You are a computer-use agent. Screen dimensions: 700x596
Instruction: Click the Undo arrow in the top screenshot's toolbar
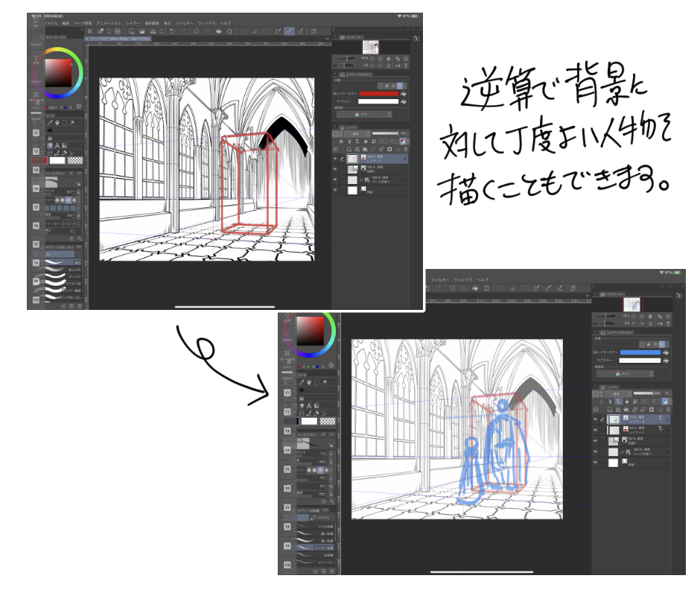pyautogui.click(x=172, y=31)
